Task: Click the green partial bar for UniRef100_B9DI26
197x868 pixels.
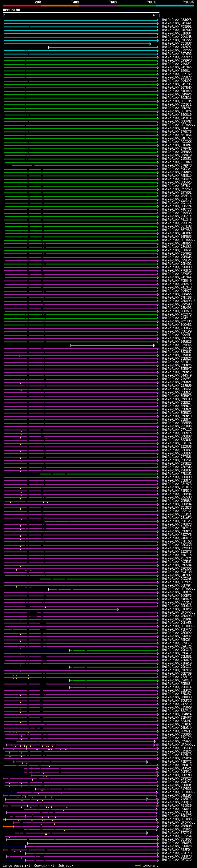Action: click(x=101, y=522)
